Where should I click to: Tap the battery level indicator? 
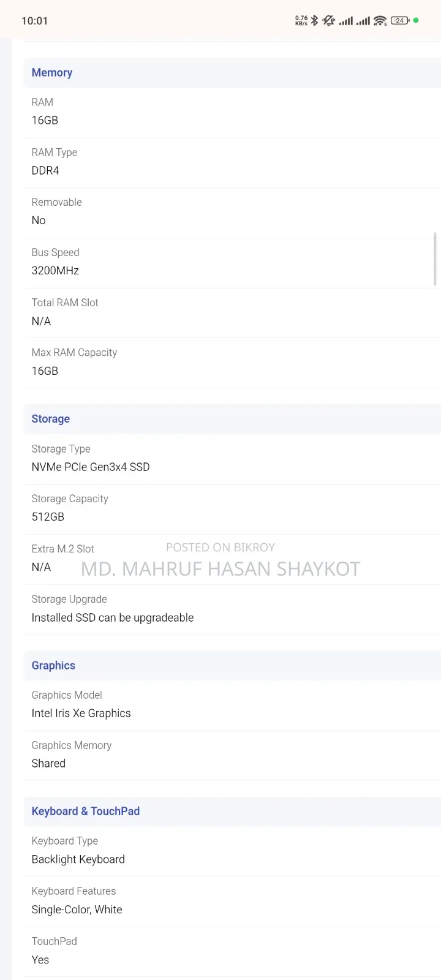click(x=400, y=21)
